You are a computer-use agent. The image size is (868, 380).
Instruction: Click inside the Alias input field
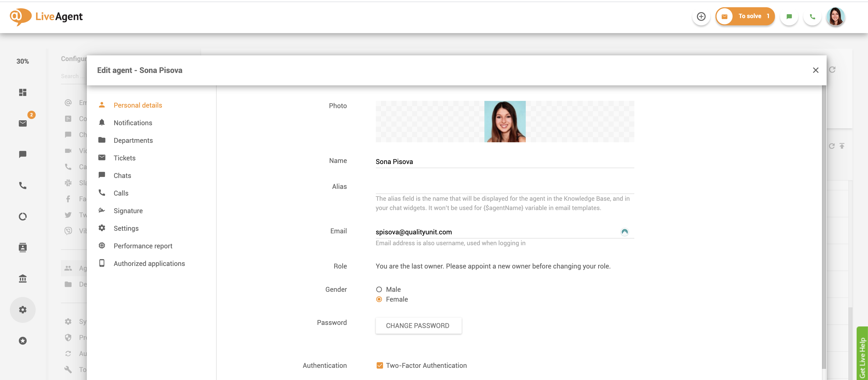click(x=472, y=187)
